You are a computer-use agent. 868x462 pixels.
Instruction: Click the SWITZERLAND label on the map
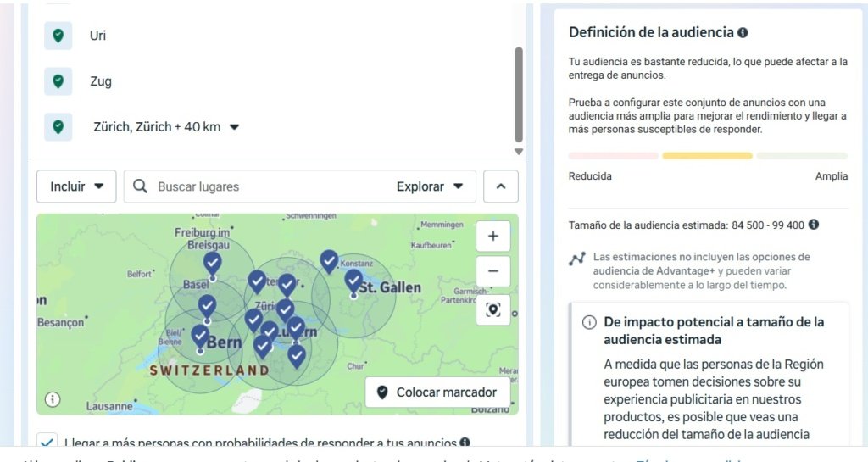pos(209,370)
